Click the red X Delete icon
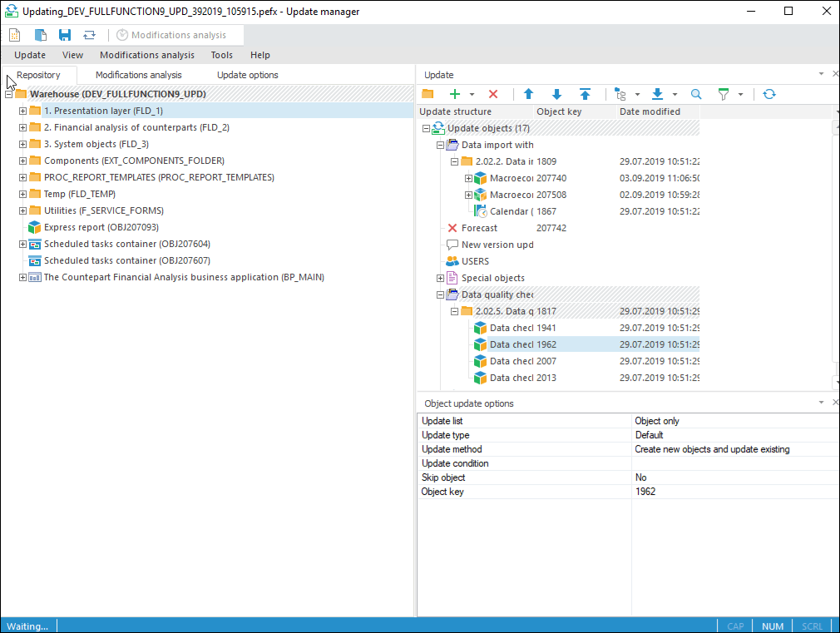840x633 pixels. tap(493, 95)
